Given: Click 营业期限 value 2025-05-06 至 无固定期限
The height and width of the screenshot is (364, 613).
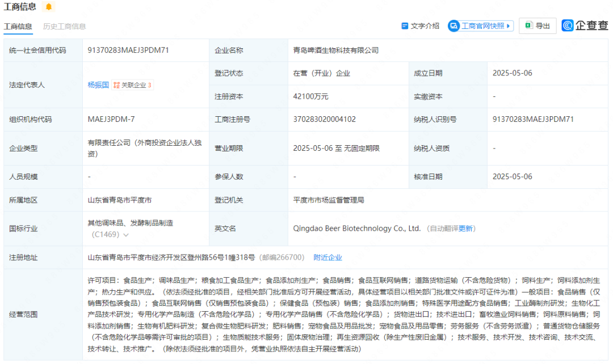Looking at the screenshot, I should click(336, 149).
